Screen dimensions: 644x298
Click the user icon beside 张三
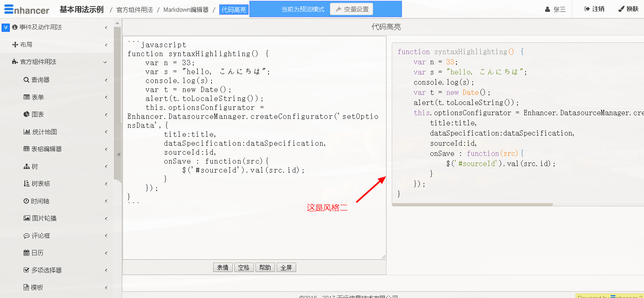click(548, 9)
